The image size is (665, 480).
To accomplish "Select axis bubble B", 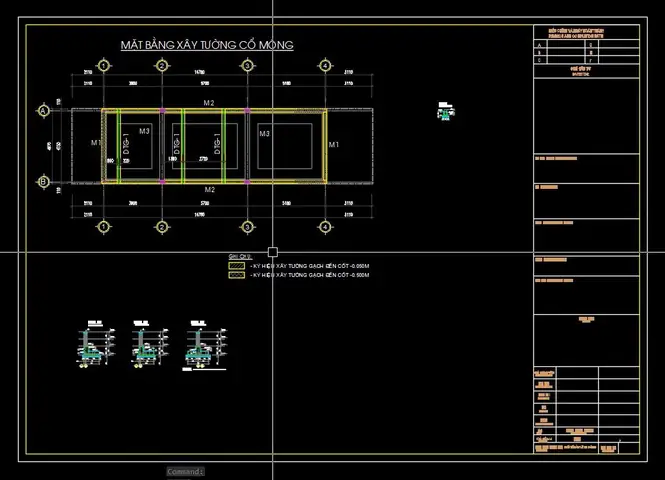I will (x=43, y=182).
